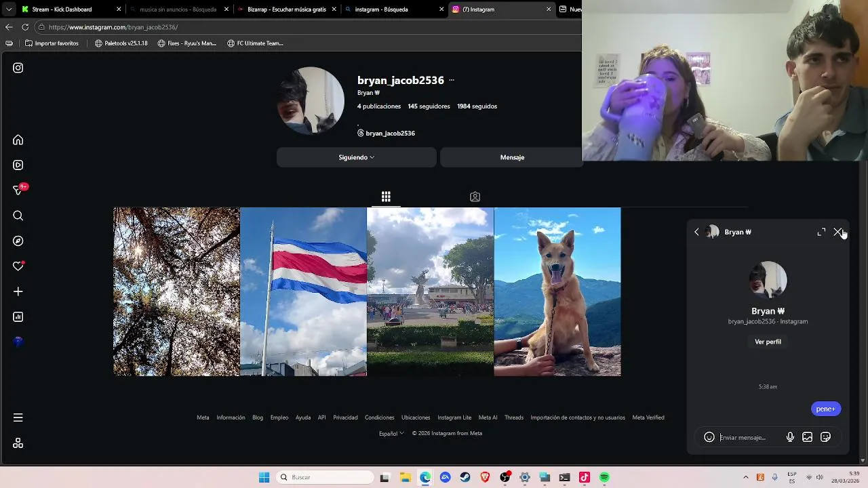Open the Meta apps grid icon in the sidebar

[x=18, y=443]
